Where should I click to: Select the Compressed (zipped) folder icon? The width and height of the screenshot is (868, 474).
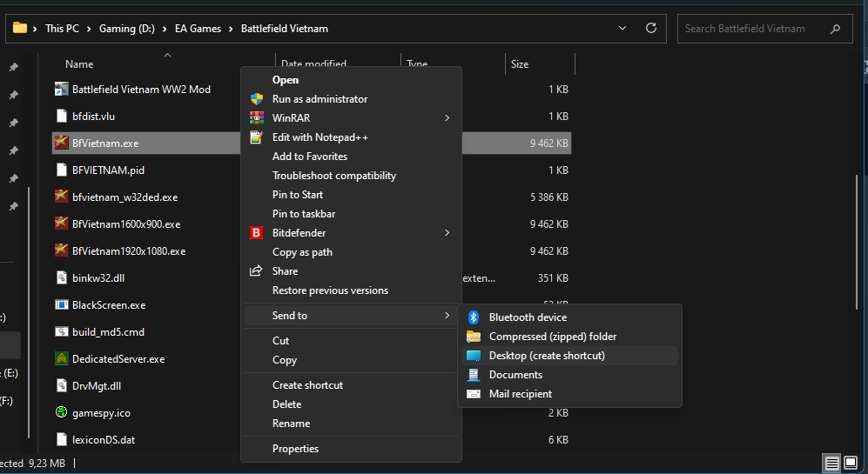click(474, 337)
